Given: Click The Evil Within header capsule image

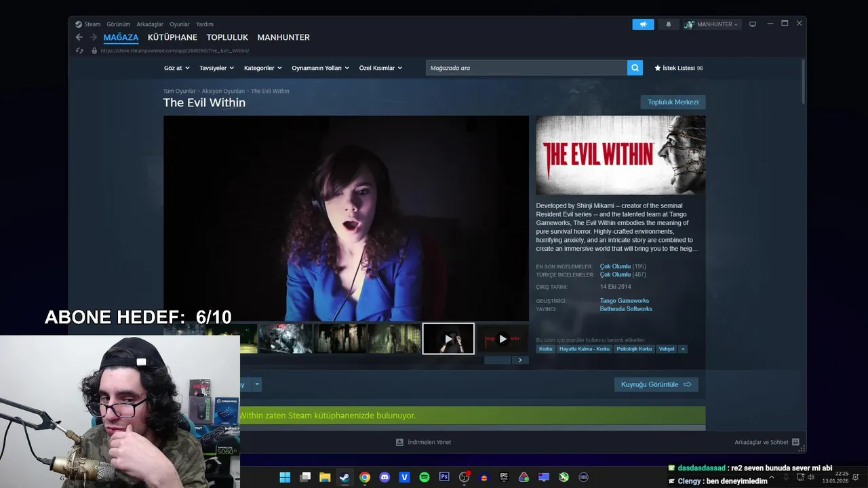Looking at the screenshot, I should 620,155.
